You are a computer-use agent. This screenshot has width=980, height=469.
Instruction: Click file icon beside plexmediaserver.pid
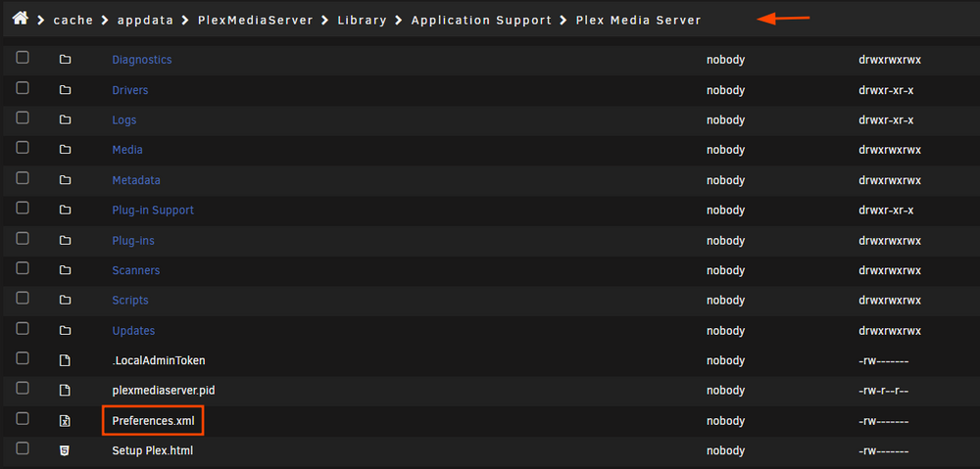point(65,391)
